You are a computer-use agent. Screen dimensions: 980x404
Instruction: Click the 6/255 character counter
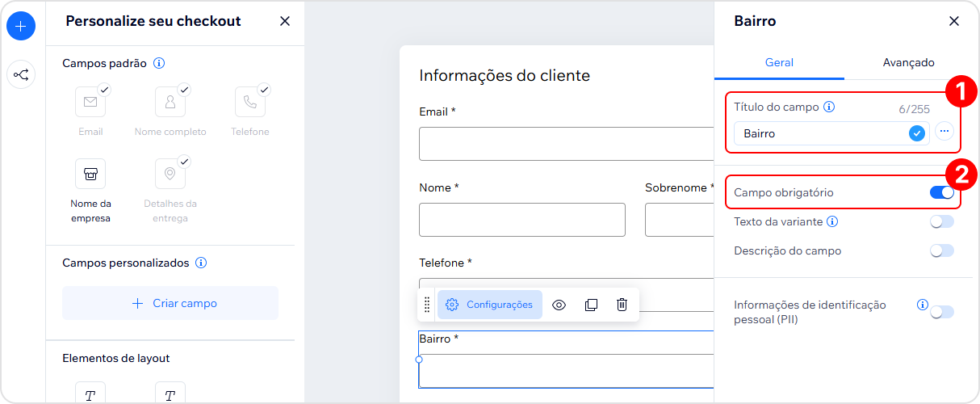[x=914, y=109]
